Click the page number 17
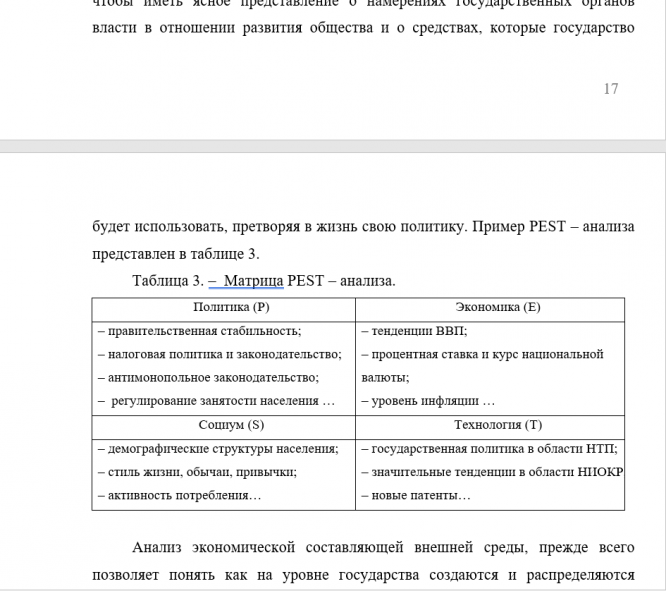The image size is (666, 591). 611,89
